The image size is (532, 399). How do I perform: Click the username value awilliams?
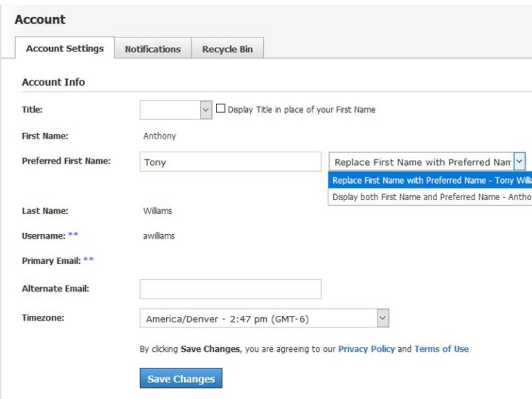pyautogui.click(x=159, y=236)
